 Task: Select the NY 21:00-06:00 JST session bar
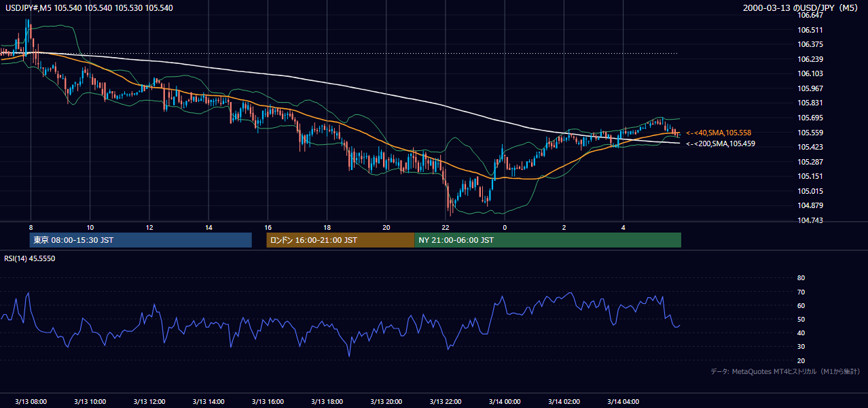pos(547,240)
